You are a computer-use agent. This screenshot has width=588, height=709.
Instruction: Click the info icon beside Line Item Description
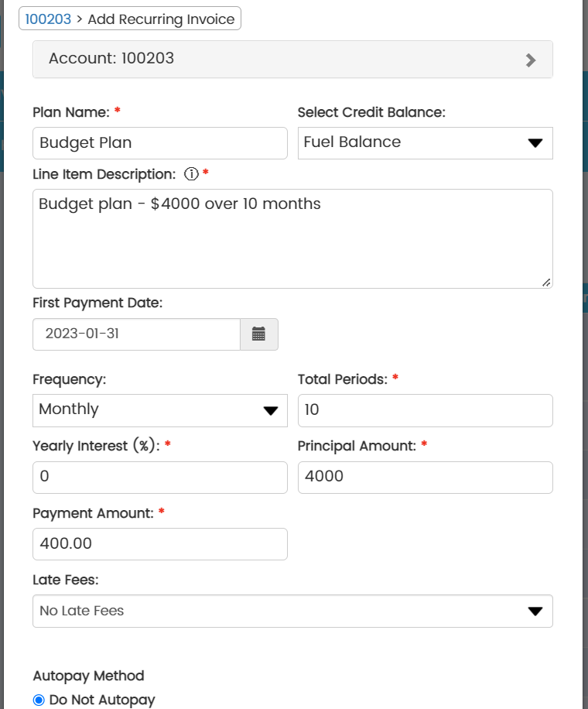pyautogui.click(x=192, y=174)
